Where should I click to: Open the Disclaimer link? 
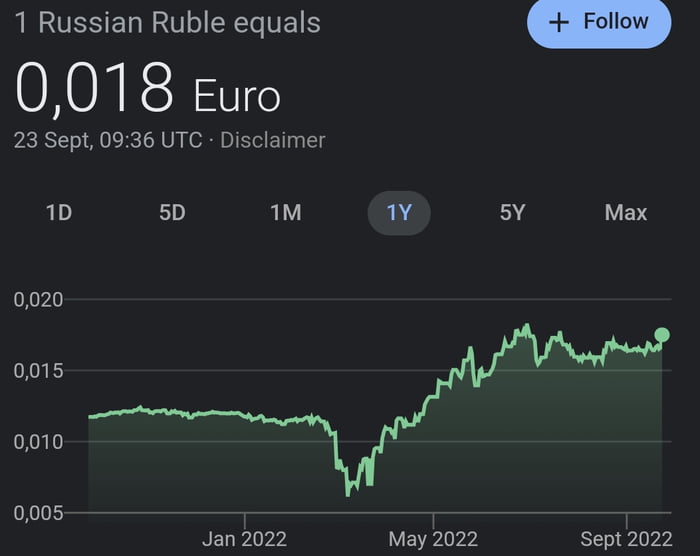(272, 140)
